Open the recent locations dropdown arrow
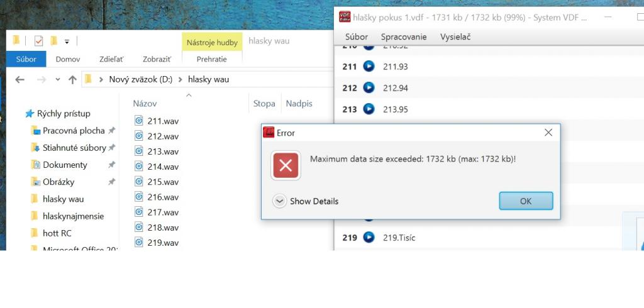Image resolution: width=644 pixels, height=308 pixels. pos(58,79)
